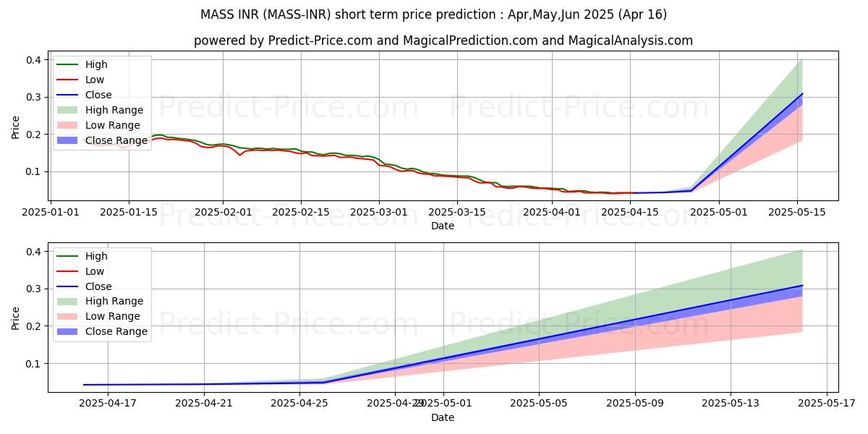Click the "2025-03-01" date tick label

379,212
